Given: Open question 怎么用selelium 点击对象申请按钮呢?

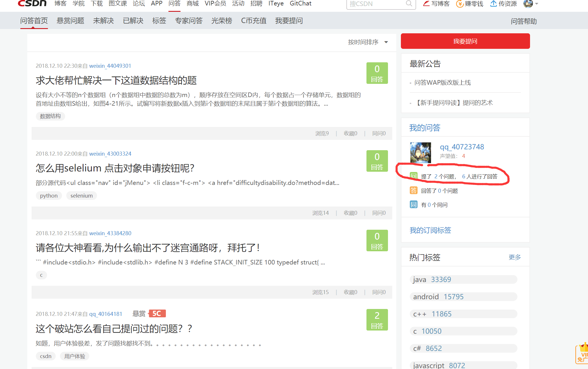Looking at the screenshot, I should tap(115, 168).
